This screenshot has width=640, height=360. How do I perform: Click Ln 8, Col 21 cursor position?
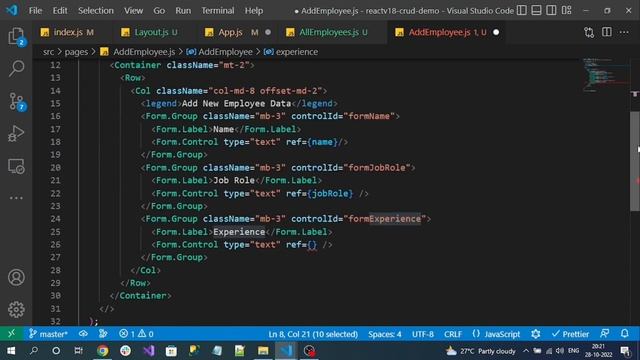(x=313, y=334)
